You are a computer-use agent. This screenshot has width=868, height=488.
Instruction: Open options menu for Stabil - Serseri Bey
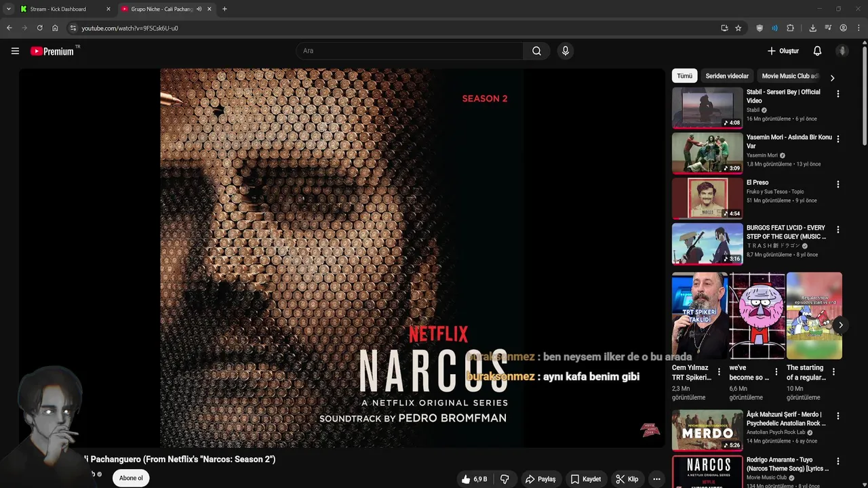837,94
